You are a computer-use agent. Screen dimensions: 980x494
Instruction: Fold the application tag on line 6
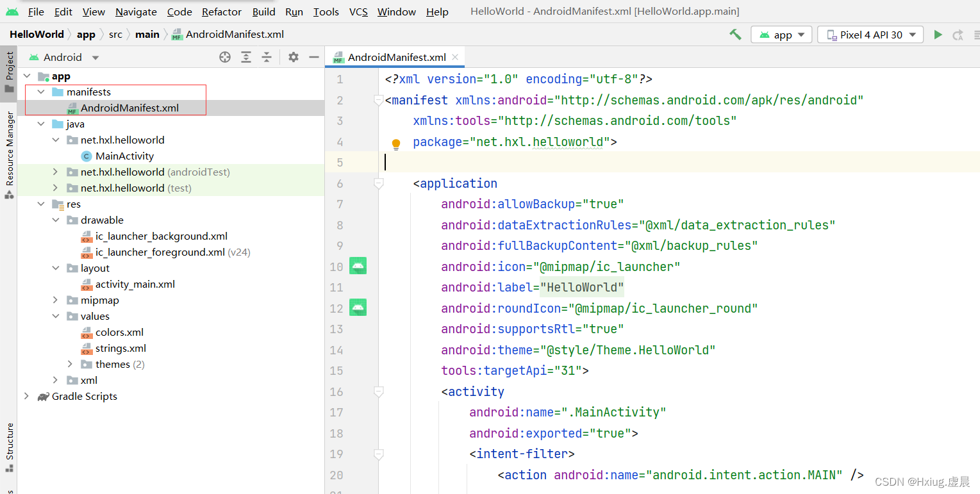pos(379,183)
